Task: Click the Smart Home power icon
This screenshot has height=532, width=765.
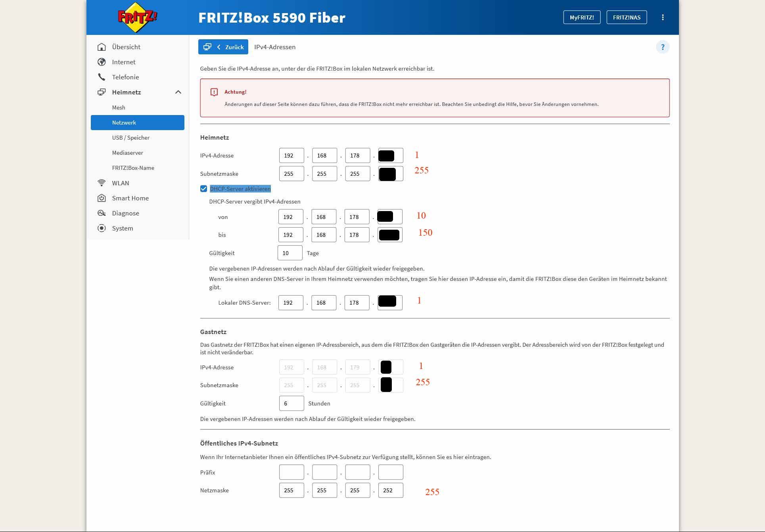Action: (x=102, y=198)
